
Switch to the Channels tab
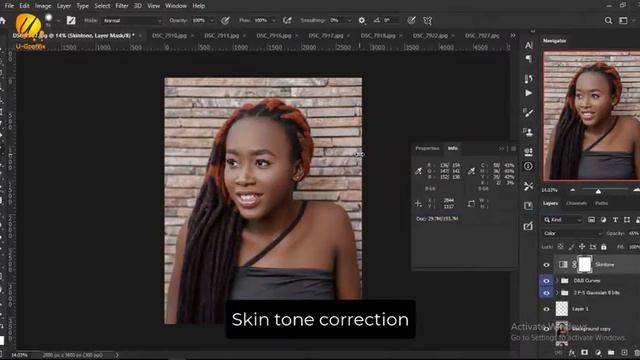click(576, 203)
